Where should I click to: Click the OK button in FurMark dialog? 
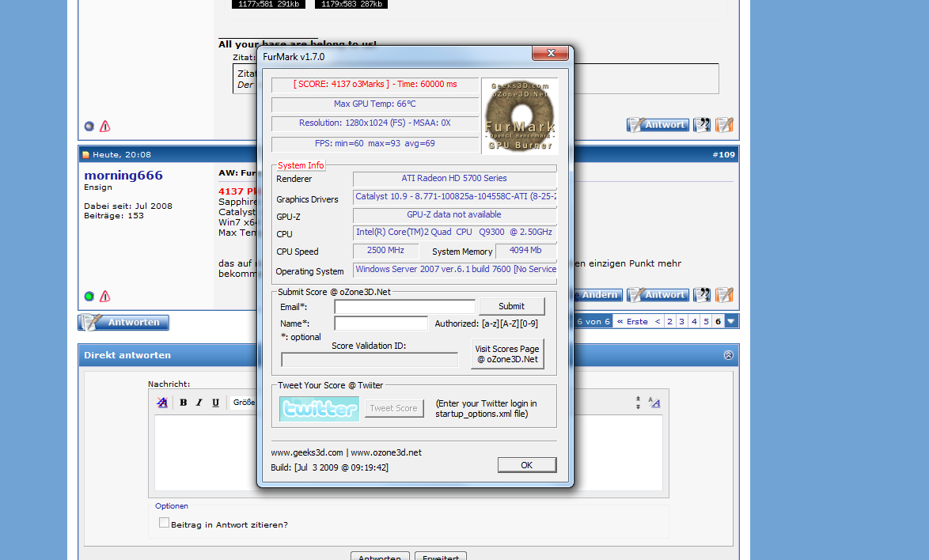pyautogui.click(x=527, y=465)
